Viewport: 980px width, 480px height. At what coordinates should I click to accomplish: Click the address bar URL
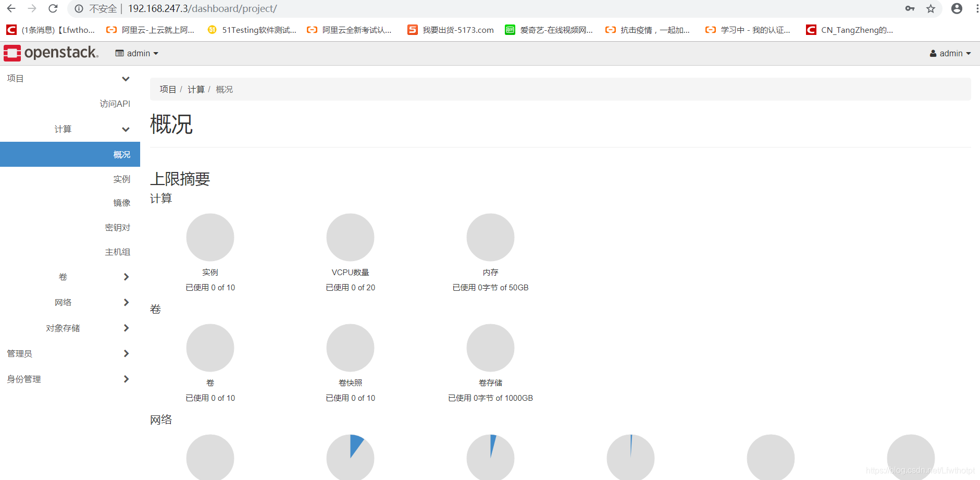202,9
